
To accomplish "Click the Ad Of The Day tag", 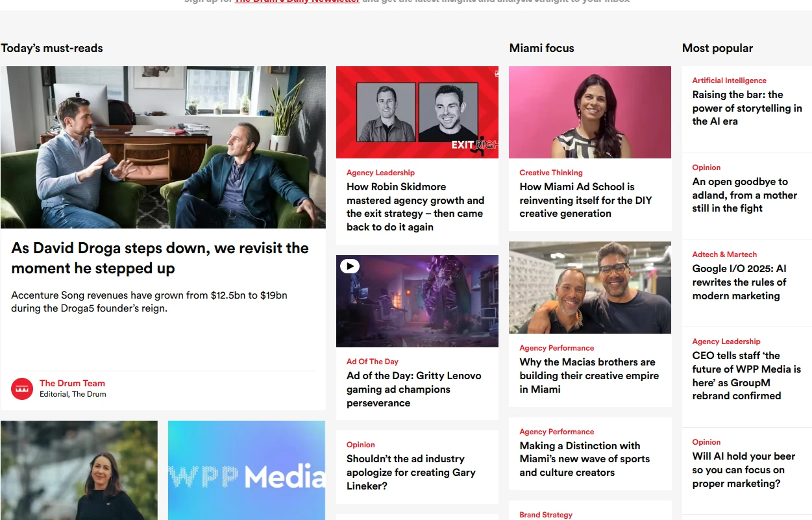I will [x=373, y=362].
